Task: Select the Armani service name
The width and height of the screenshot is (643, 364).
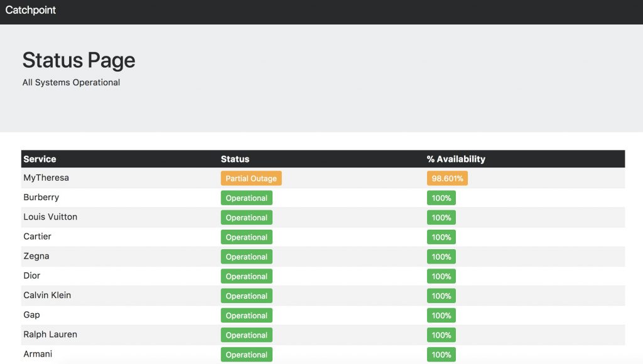Action: coord(38,354)
